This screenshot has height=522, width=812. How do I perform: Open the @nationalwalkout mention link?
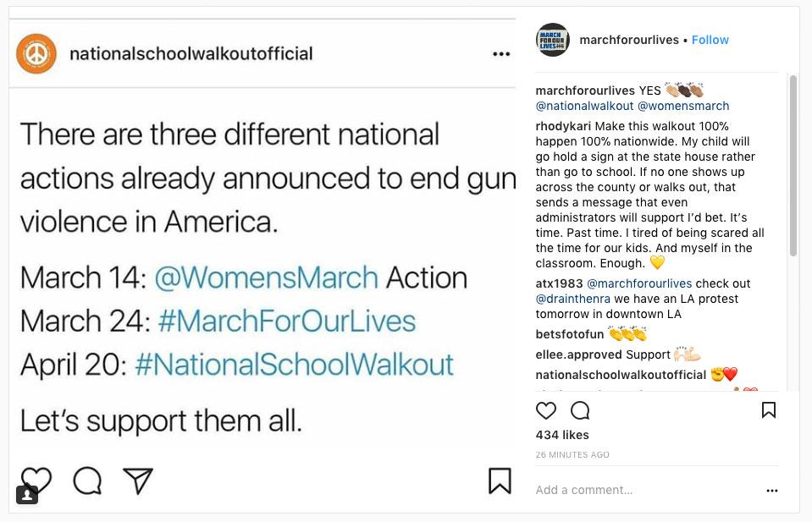(x=584, y=106)
